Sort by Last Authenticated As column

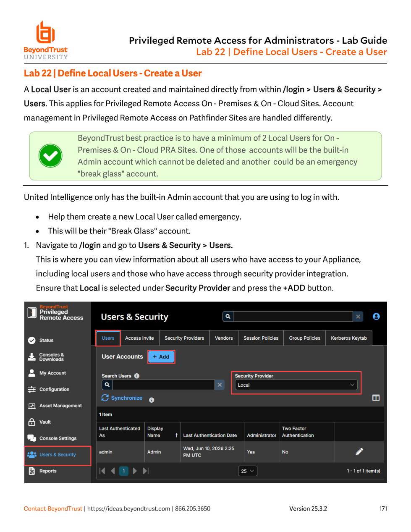tap(120, 432)
